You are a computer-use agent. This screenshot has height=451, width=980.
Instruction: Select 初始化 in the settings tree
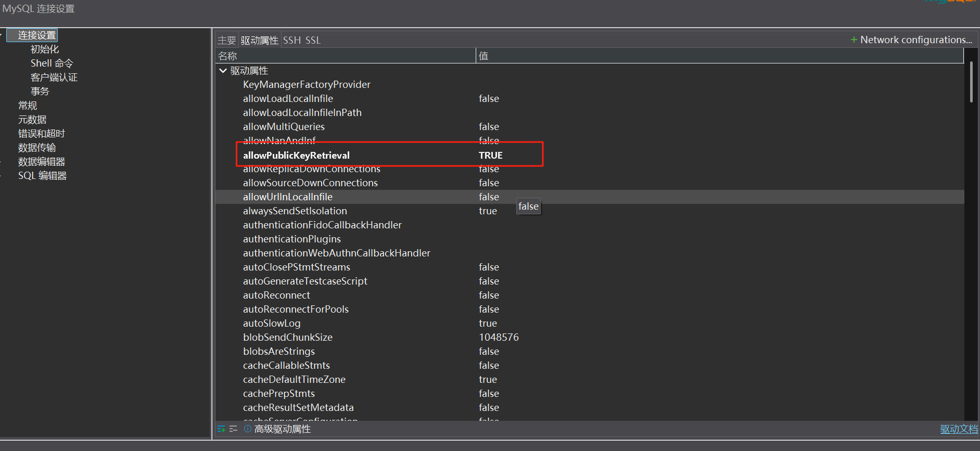coord(45,49)
